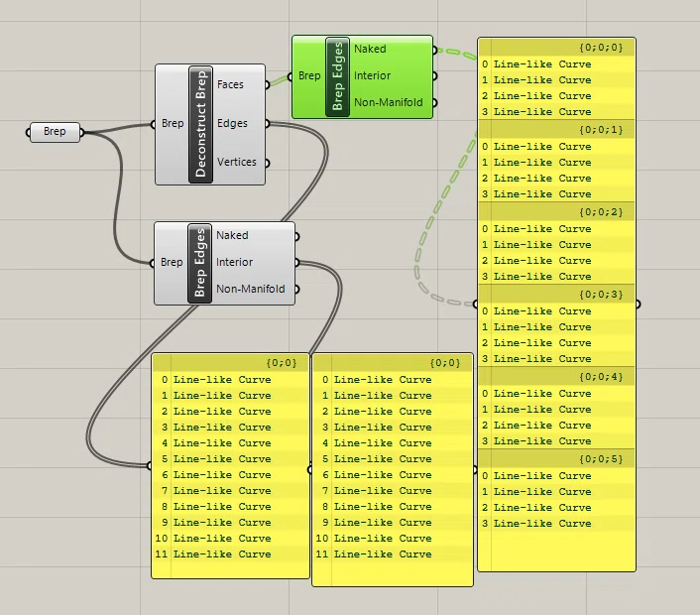Click the Brep parameter input grip
The image size is (700, 615).
(x=28, y=132)
